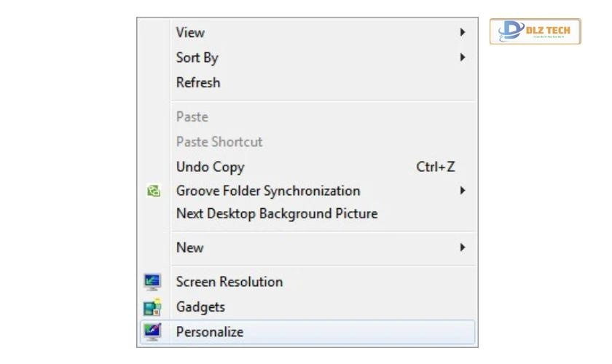Image resolution: width=612 pixels, height=364 pixels.
Task: Expand the View submenu arrow
Action: (x=463, y=33)
